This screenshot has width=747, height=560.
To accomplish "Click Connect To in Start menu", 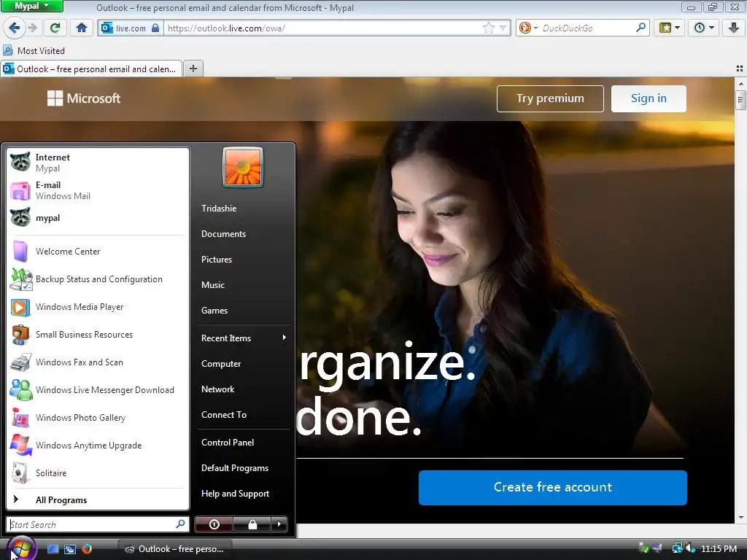I will pos(244,415).
